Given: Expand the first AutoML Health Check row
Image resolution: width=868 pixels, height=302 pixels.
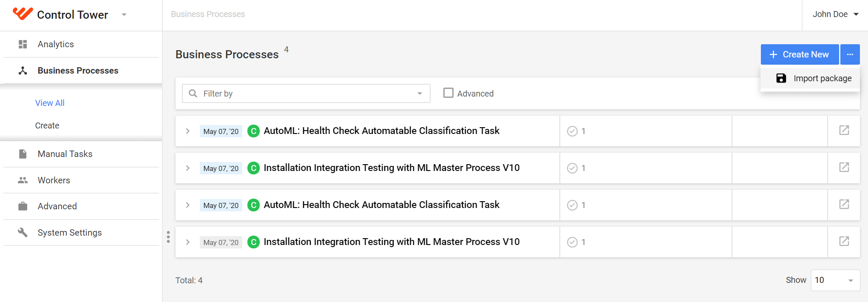Looking at the screenshot, I should pos(187,131).
